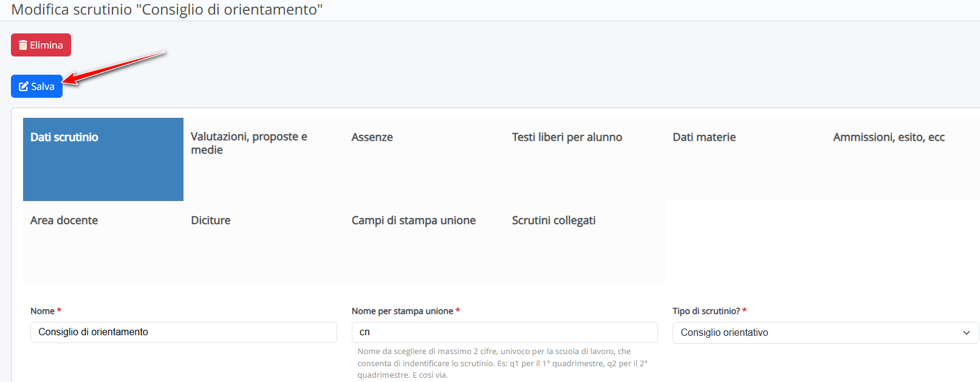Expand the Tipo di scrutinio dropdown

(x=826, y=333)
